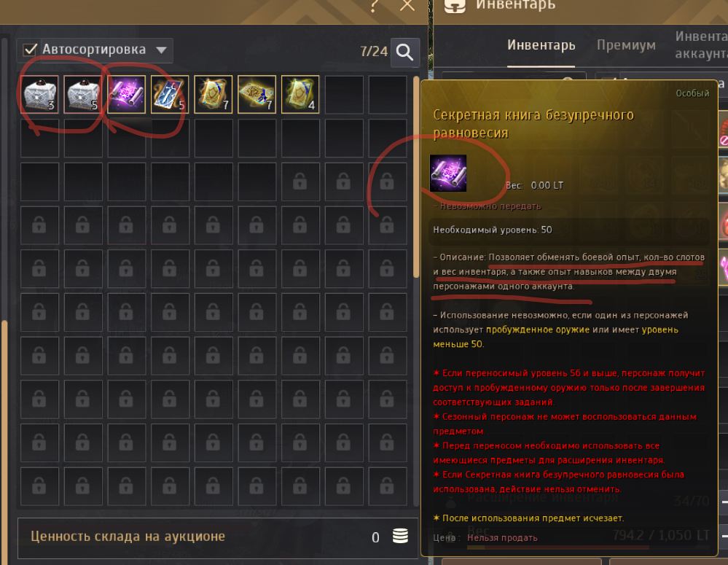Toggle the Автосортировка checkbox
Screen dimensions: 728x565
click(x=30, y=50)
